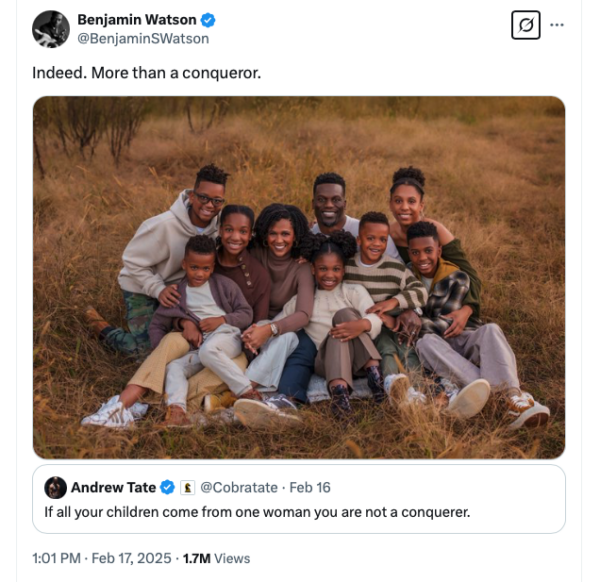Viewport: 600px width, 582px height.
Task: Open Grok explain icon on the post
Action: 525,25
